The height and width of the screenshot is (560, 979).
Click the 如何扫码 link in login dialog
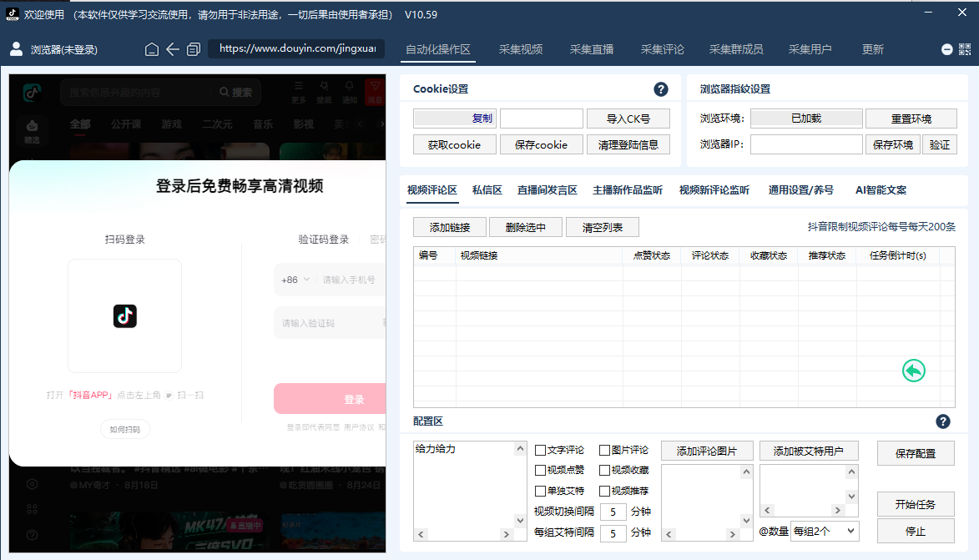click(125, 430)
